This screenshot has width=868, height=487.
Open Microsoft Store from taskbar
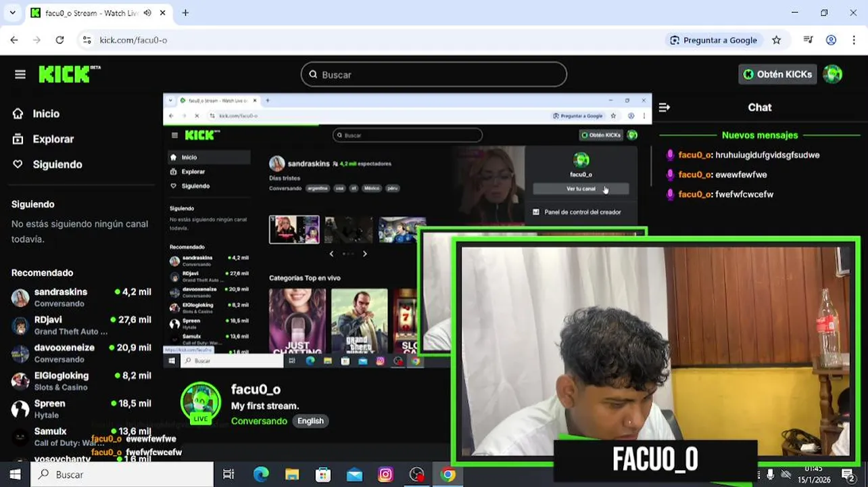tap(323, 474)
